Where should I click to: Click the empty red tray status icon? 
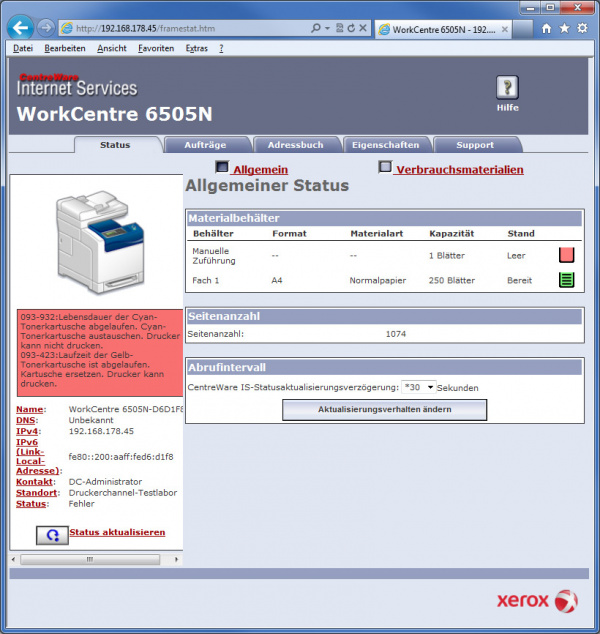tap(566, 255)
